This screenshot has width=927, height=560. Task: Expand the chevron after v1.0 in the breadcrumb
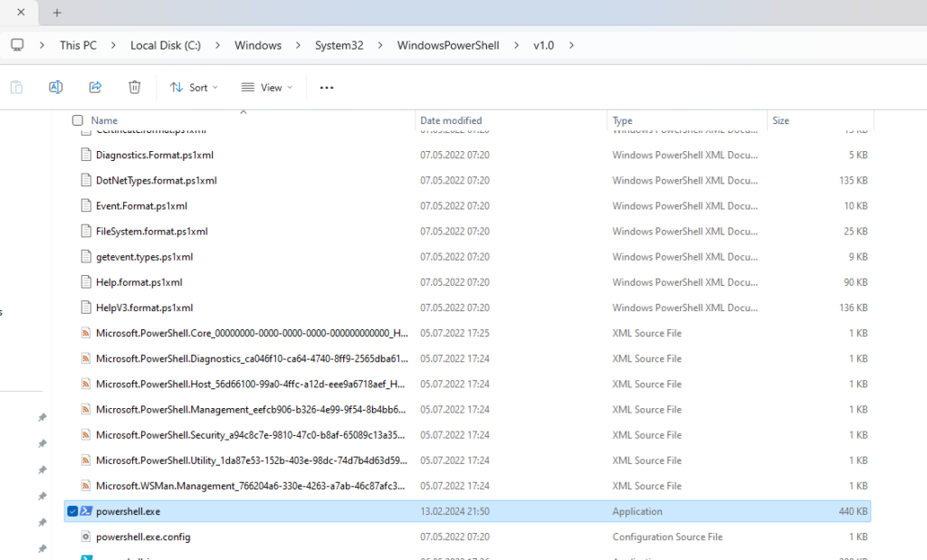(571, 45)
